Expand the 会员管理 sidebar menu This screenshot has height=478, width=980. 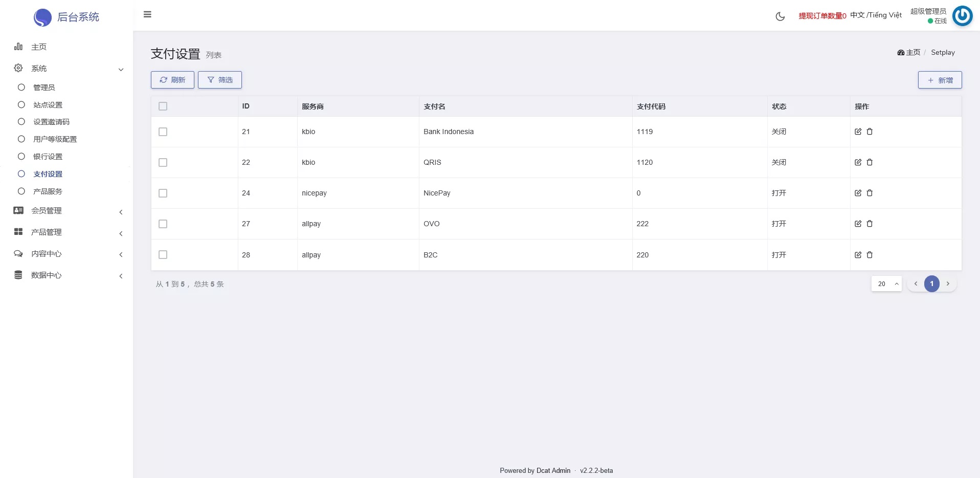(47, 211)
